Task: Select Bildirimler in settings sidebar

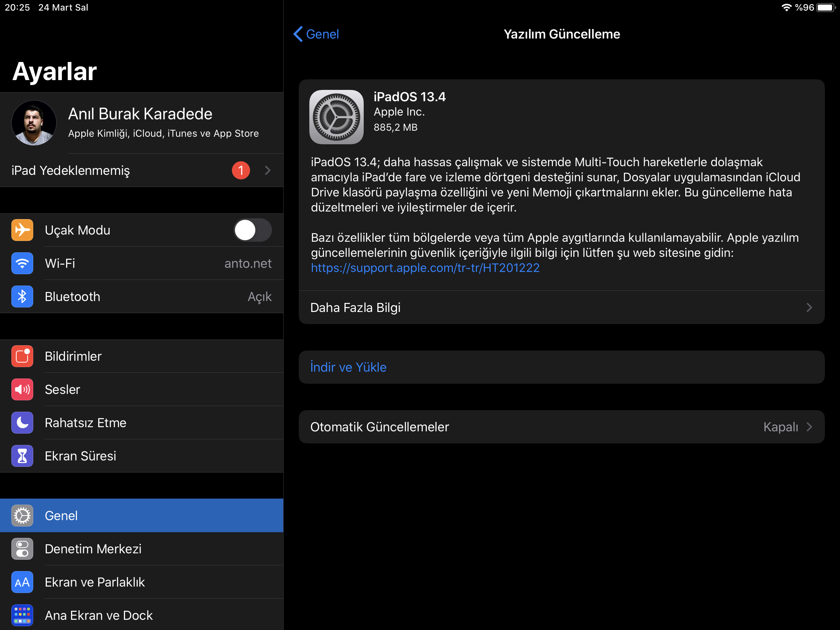Action: pyautogui.click(x=142, y=356)
